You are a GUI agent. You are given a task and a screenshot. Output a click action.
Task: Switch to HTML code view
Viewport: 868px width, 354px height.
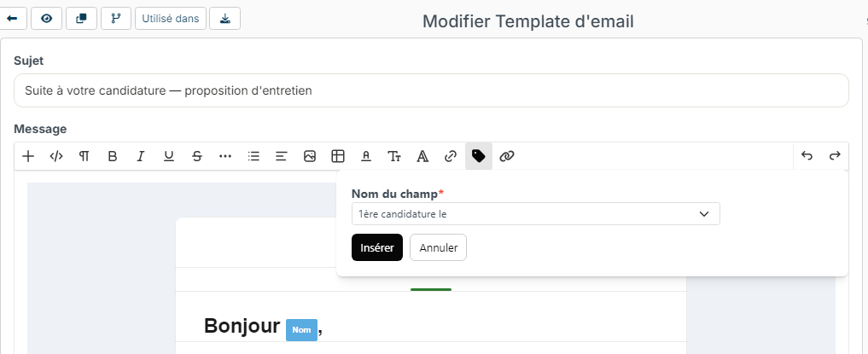coord(56,157)
